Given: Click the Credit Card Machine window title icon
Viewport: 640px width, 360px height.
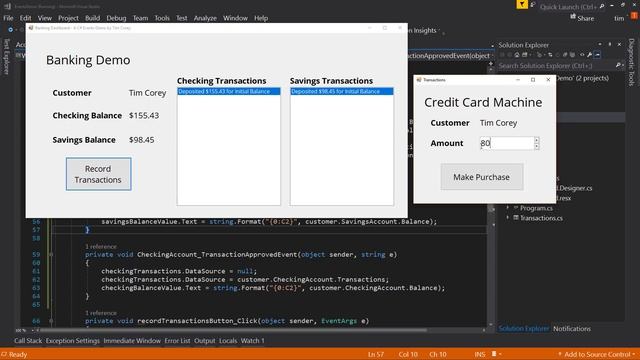Looking at the screenshot, I should [x=419, y=80].
